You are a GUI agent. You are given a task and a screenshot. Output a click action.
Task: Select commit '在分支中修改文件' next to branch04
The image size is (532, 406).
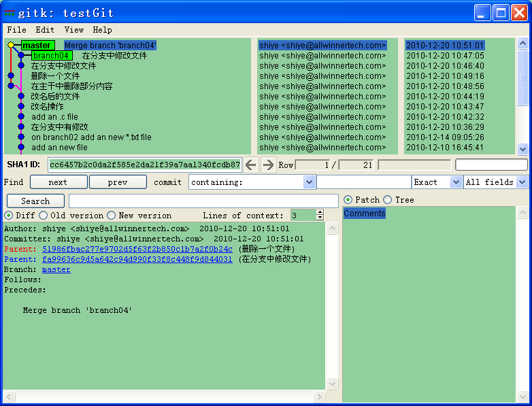[115, 56]
